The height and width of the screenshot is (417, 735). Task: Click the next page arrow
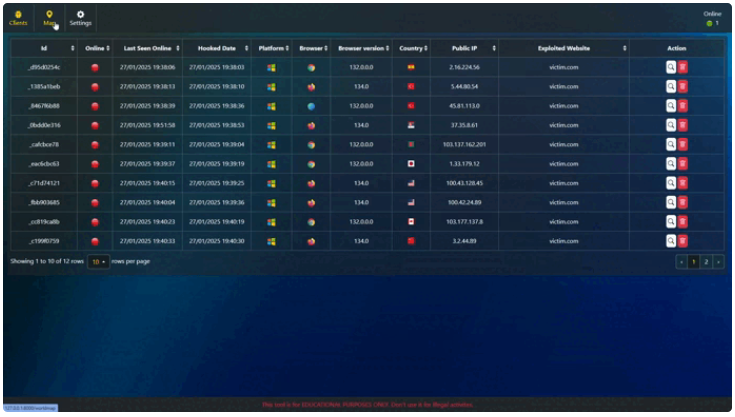click(x=718, y=262)
